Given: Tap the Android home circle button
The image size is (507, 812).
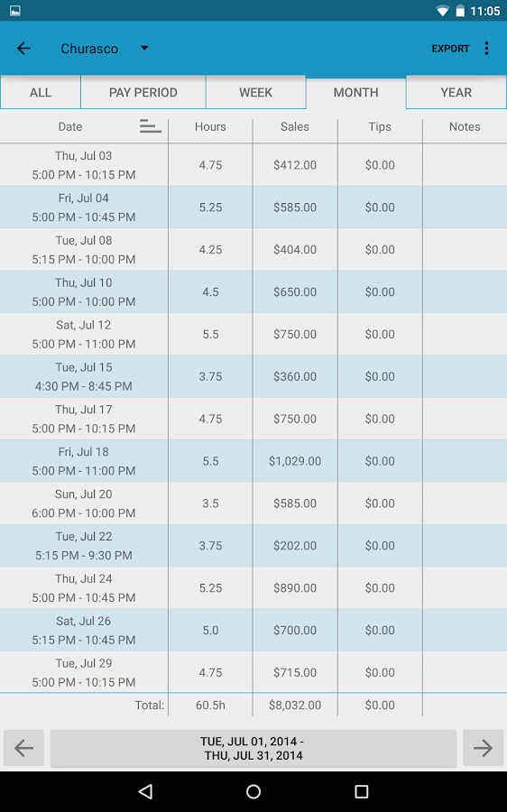Looking at the screenshot, I should click(253, 791).
